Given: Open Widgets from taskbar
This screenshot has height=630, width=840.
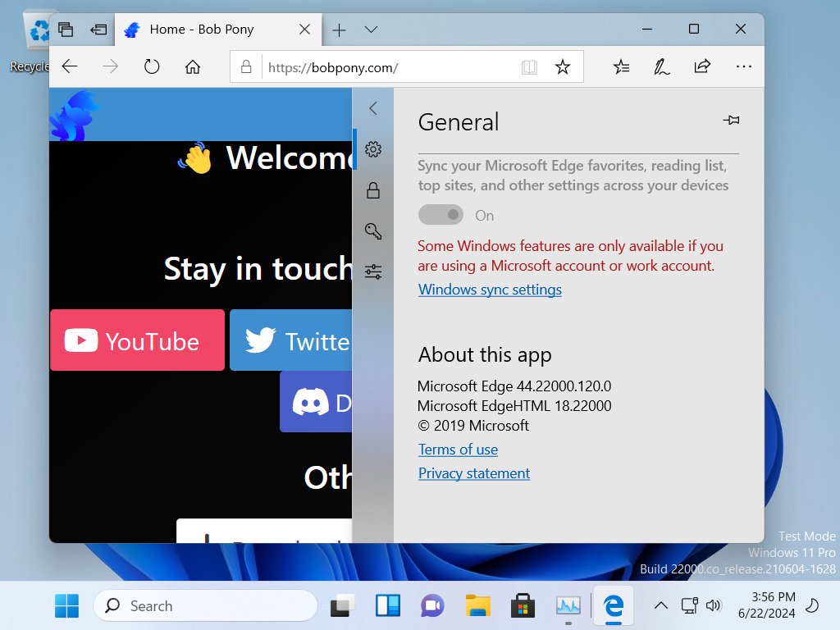Looking at the screenshot, I should tap(388, 606).
